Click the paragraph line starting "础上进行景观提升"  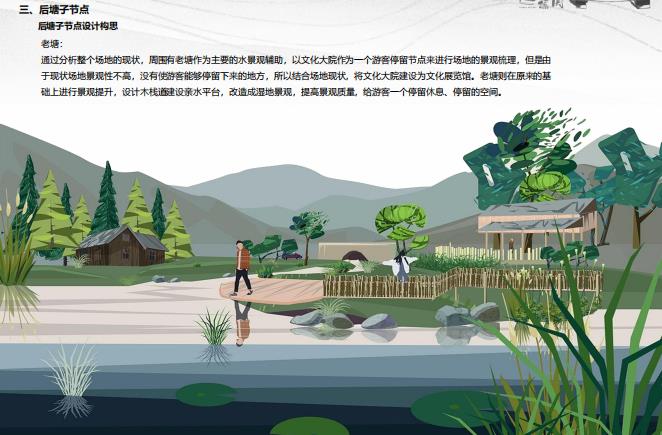coord(272,92)
